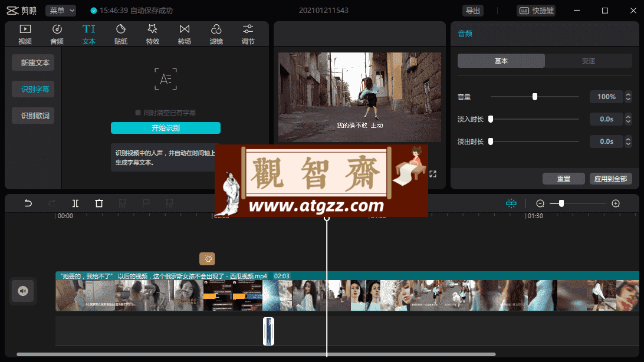Select 识别歌词 in the sidebar
This screenshot has width=644, height=362.
click(33, 116)
